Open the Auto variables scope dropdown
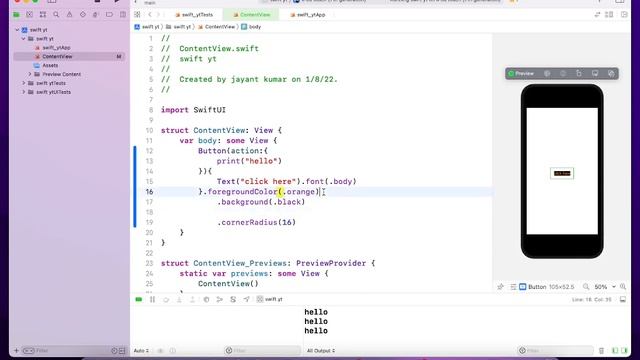The height and width of the screenshot is (360, 640). point(141,351)
